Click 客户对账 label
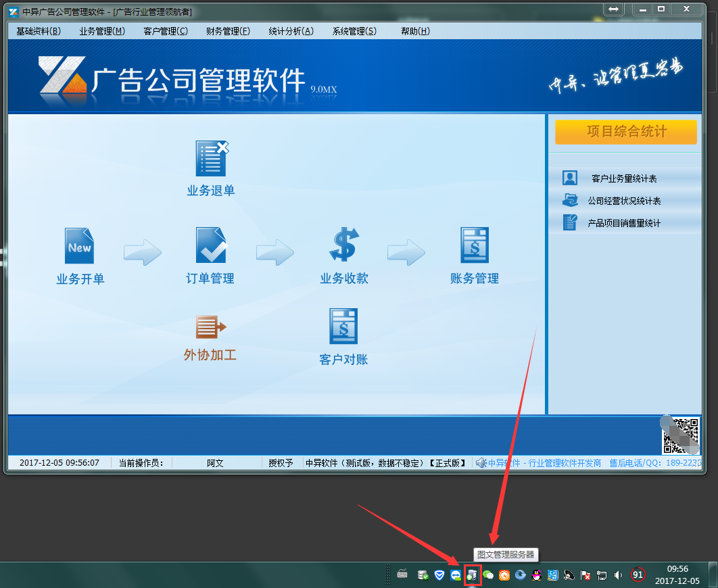The width and height of the screenshot is (718, 588). (343, 359)
